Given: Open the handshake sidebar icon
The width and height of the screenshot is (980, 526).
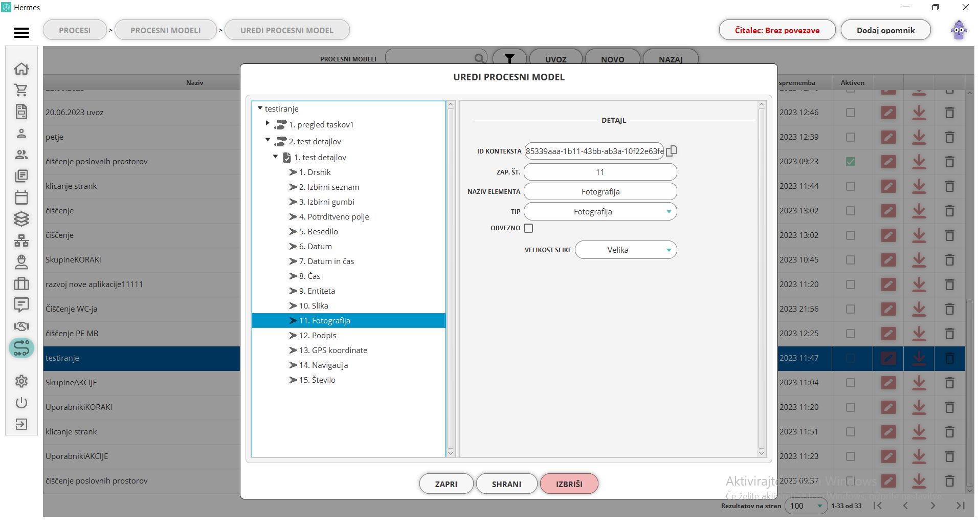Looking at the screenshot, I should click(x=21, y=326).
